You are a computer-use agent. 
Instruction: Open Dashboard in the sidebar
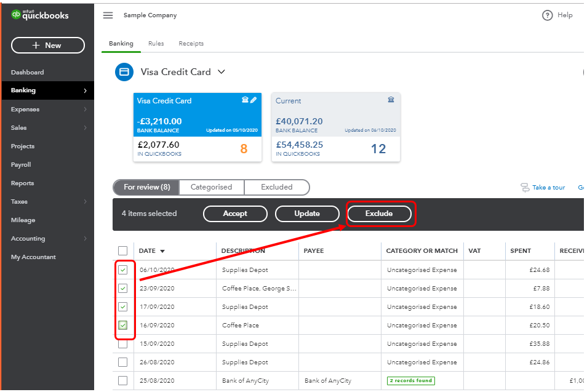(27, 72)
